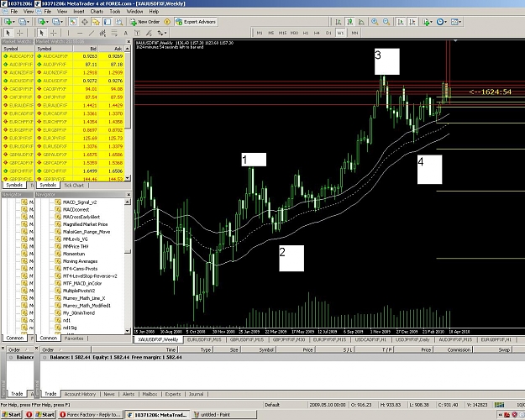The image size is (525, 420).
Task: Open the Data Window toolbar icon
Action: (x=84, y=22)
